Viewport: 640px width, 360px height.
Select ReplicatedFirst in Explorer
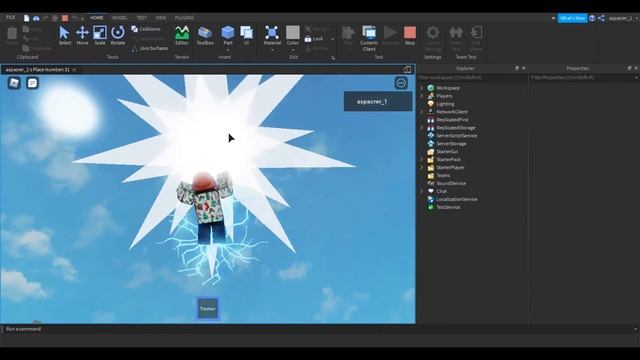click(x=452, y=120)
